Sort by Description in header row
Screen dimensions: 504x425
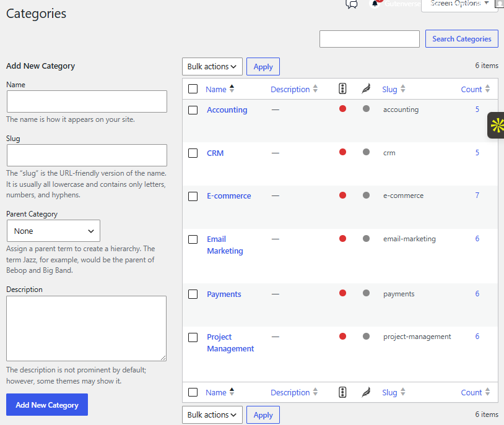click(294, 89)
